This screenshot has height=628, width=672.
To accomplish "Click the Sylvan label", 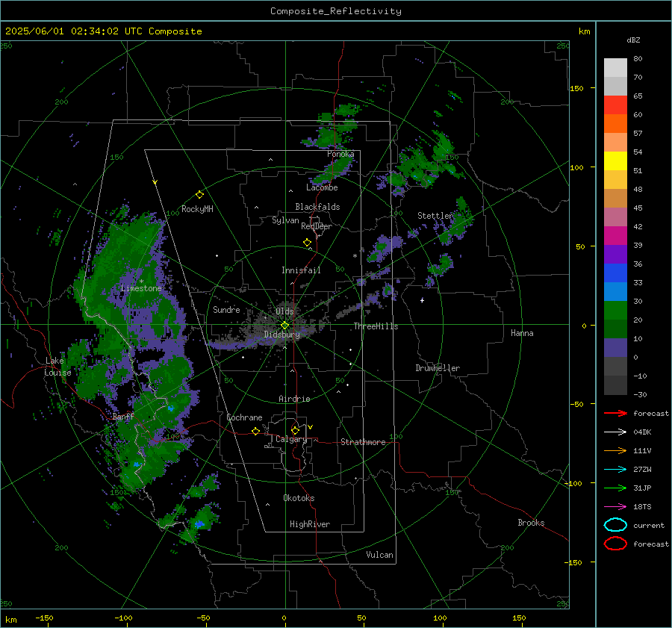I will point(285,220).
